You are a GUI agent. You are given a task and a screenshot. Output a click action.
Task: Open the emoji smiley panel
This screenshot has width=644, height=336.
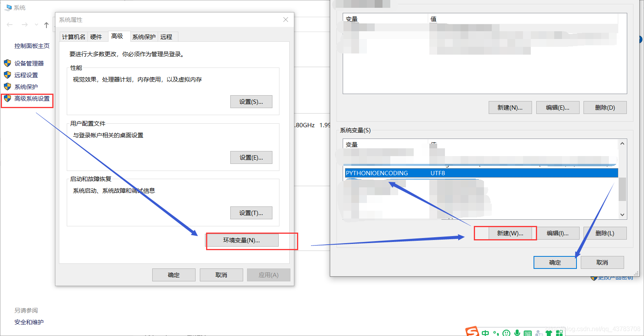coord(506,333)
